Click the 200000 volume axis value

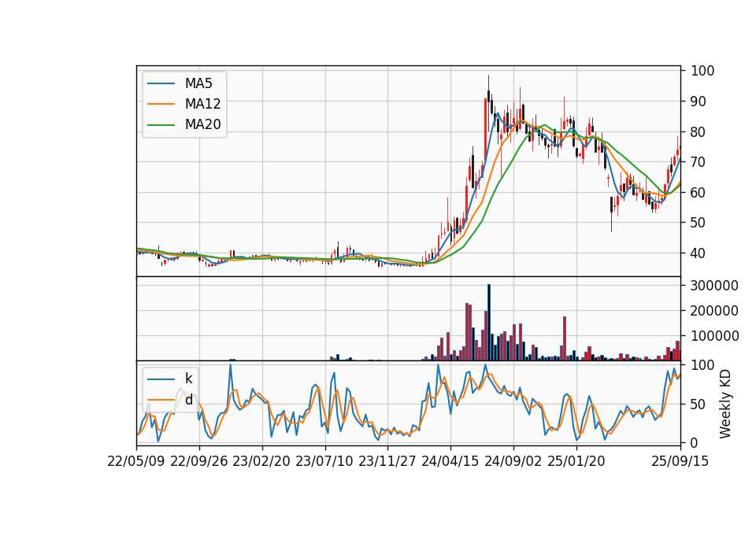[714, 311]
